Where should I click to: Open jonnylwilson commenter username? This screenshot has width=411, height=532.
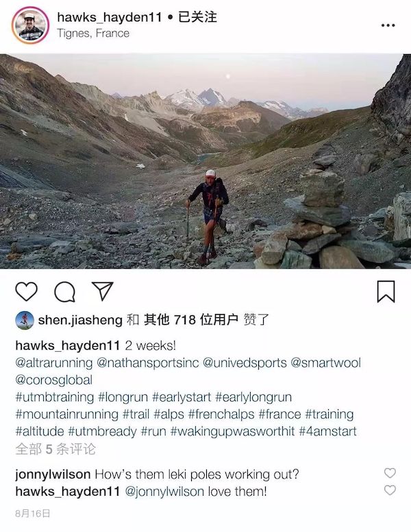point(53,474)
